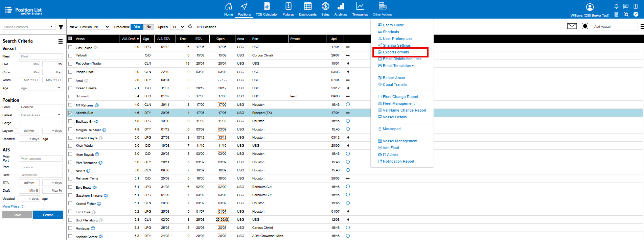The height and width of the screenshot is (240, 644).
Task: Expand the View Position List dropdown
Action: (x=94, y=27)
